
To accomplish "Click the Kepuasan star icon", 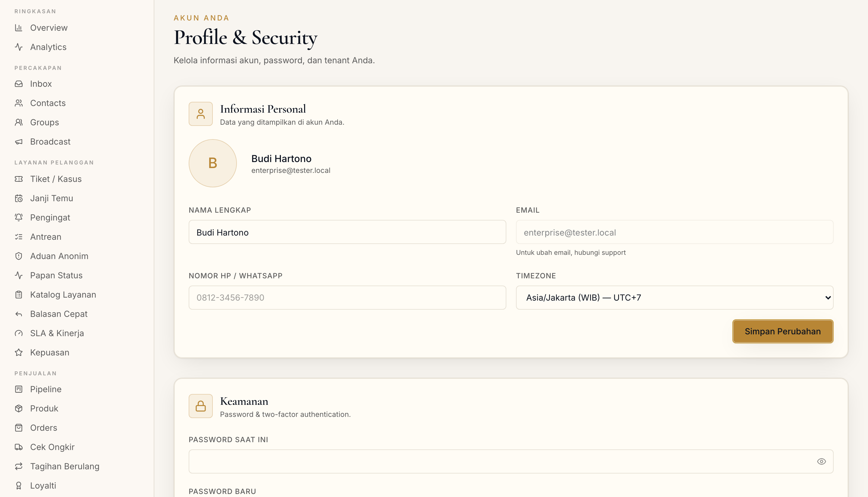I will tap(19, 353).
